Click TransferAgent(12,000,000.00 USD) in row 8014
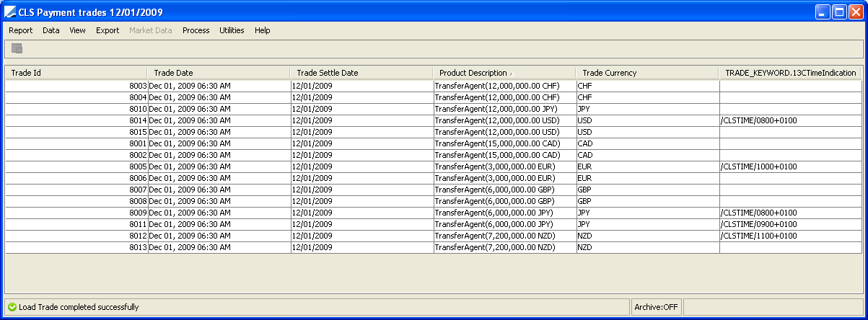The height and width of the screenshot is (320, 868). [504, 120]
